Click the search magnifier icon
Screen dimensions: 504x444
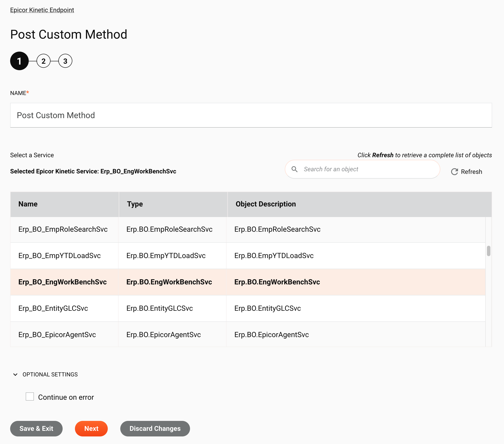point(295,169)
